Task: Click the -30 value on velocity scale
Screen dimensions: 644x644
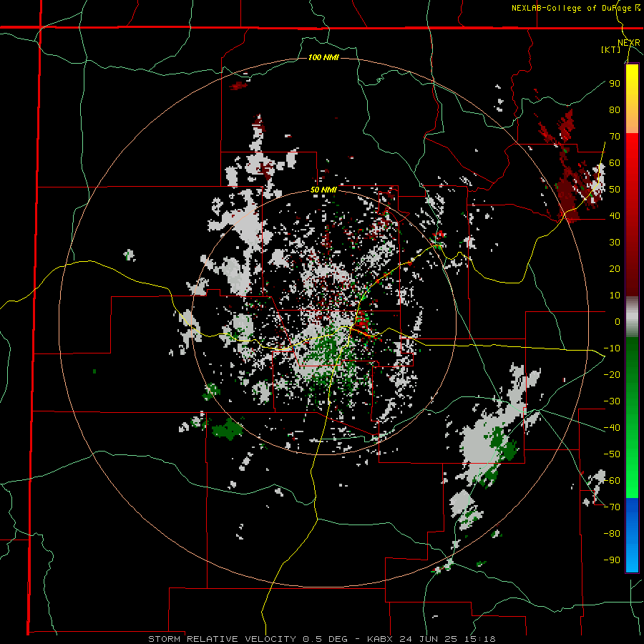Action: (612, 401)
